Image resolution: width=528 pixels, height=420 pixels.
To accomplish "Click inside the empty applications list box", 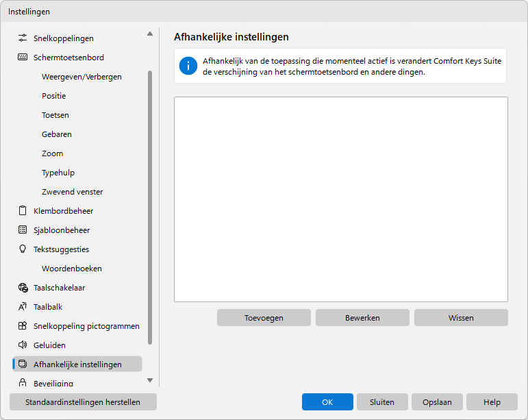I will (x=341, y=199).
